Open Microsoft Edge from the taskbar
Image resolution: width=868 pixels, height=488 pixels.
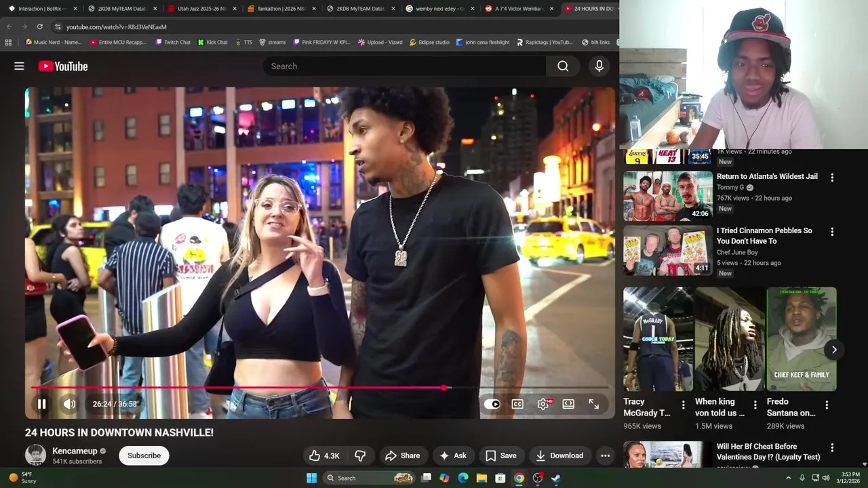(463, 478)
